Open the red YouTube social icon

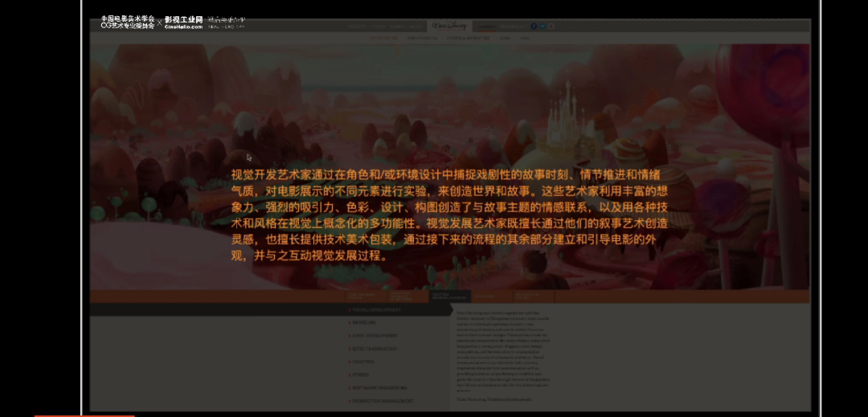click(x=551, y=26)
